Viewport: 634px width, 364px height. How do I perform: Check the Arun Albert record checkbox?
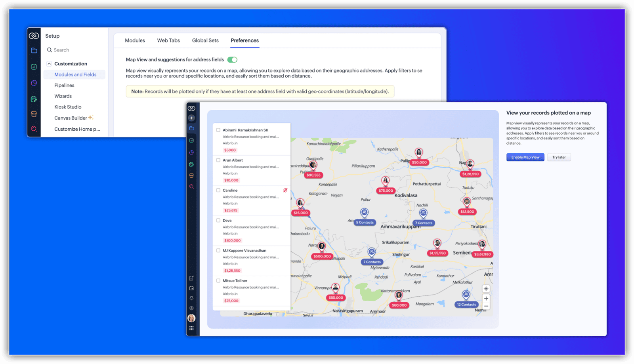coord(218,160)
